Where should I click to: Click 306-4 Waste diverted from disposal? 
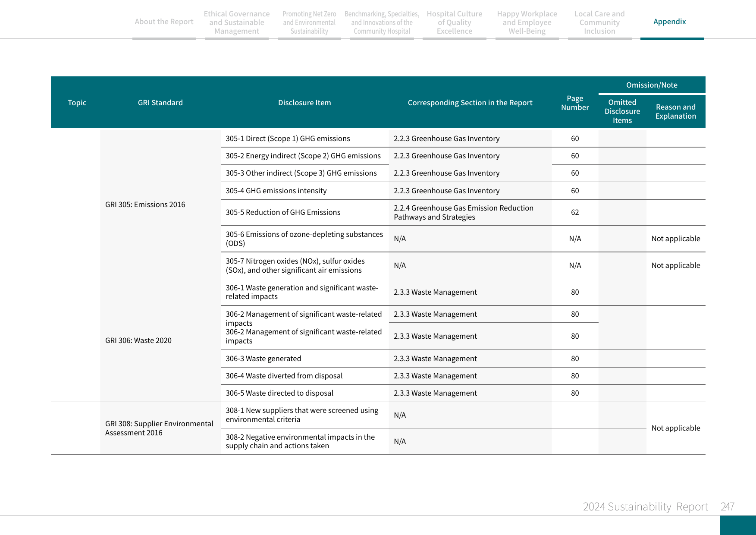(284, 376)
